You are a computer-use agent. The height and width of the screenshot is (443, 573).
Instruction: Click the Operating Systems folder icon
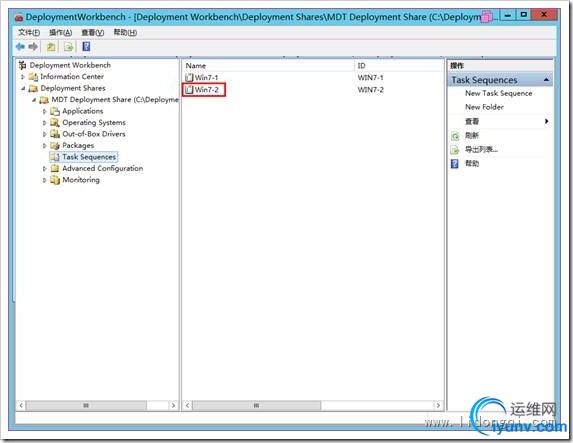click(55, 122)
